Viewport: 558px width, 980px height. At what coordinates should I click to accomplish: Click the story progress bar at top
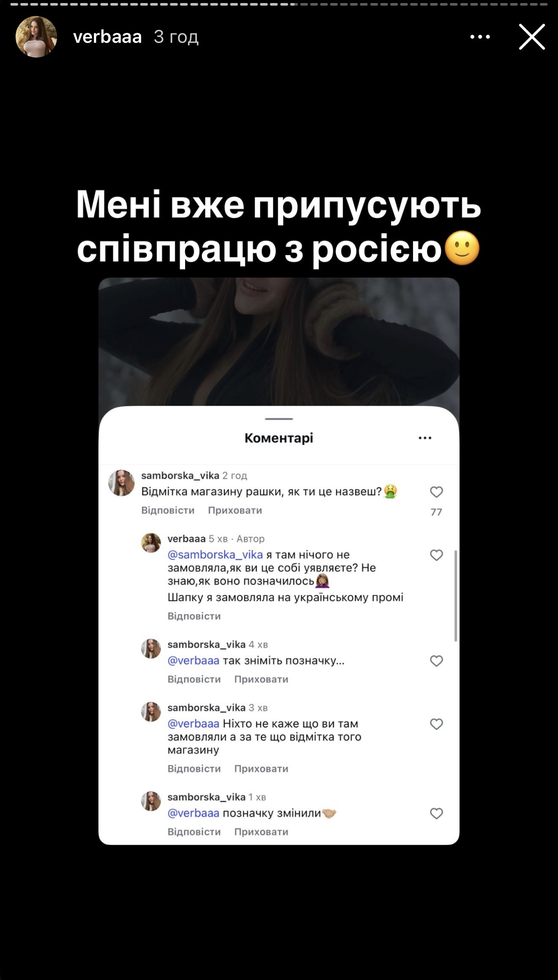point(279,4)
